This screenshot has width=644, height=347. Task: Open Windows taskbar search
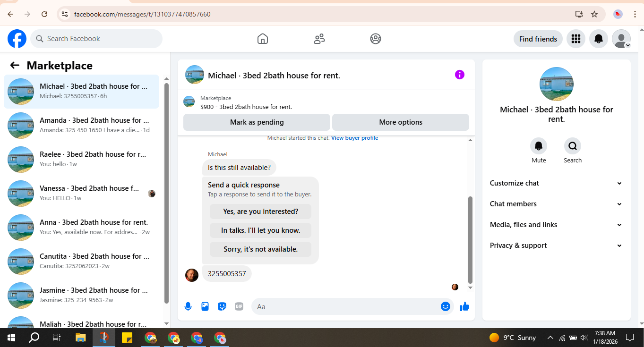tap(34, 338)
